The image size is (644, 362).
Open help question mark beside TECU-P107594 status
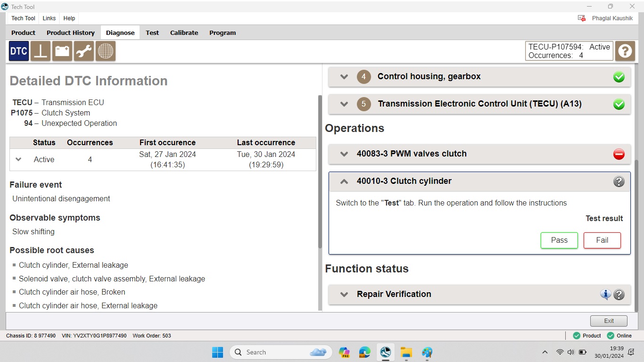click(x=625, y=51)
